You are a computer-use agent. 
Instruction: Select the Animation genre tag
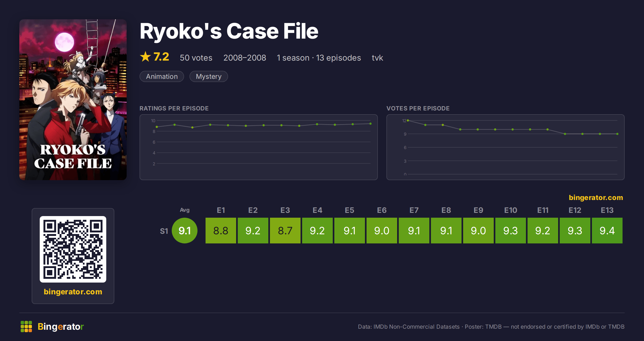[x=162, y=76]
